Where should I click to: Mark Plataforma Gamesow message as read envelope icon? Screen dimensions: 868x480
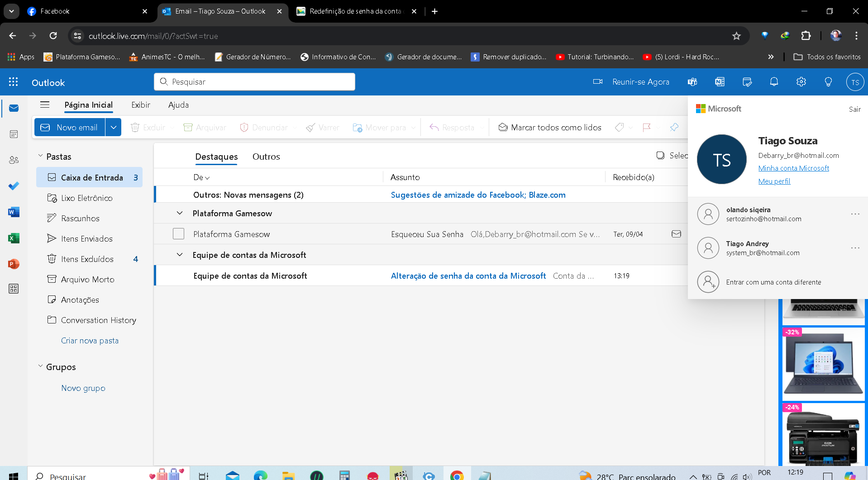click(x=676, y=234)
